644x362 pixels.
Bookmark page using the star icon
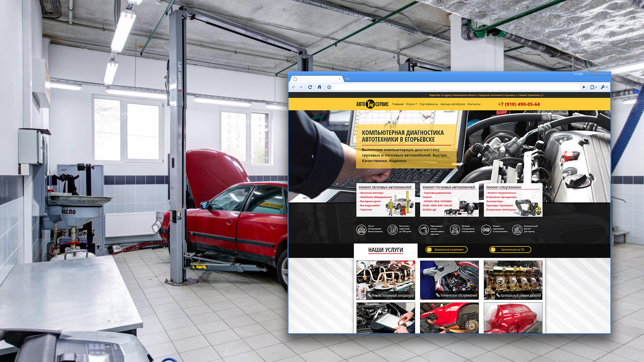coord(329,87)
